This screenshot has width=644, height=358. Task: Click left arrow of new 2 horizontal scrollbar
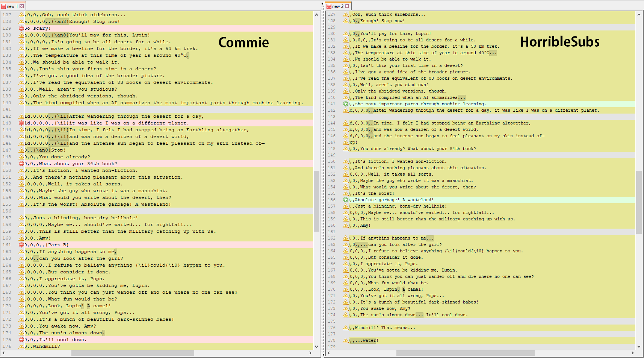[329, 353]
